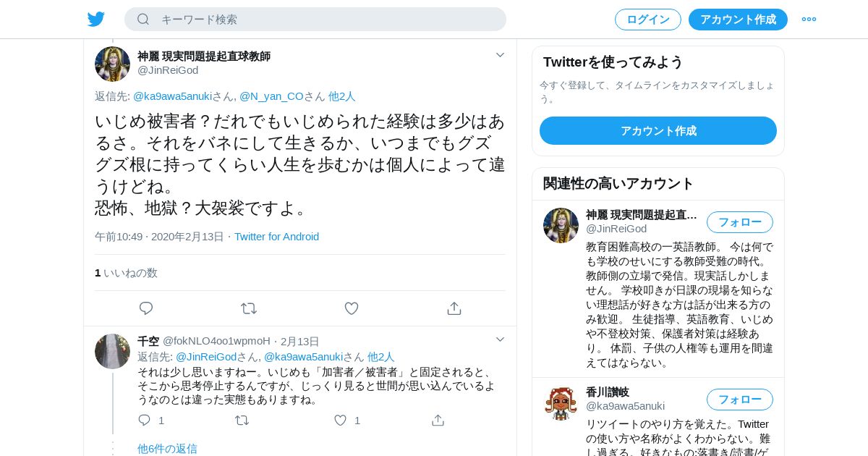Image resolution: width=868 pixels, height=456 pixels.
Task: Open the Twitter for Android link
Action: coord(276,237)
